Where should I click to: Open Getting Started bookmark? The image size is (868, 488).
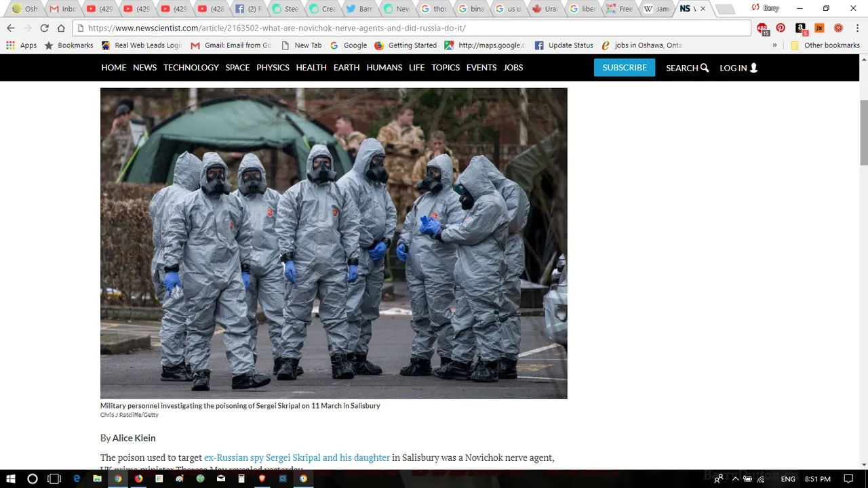406,45
